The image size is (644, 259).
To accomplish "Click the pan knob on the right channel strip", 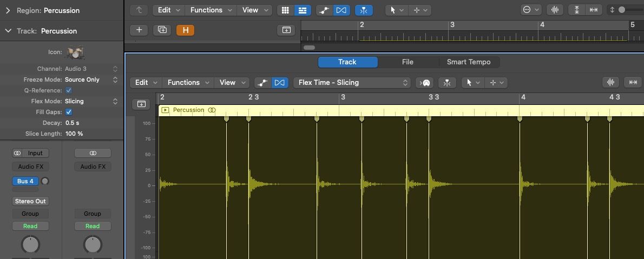I will pyautogui.click(x=93, y=244).
